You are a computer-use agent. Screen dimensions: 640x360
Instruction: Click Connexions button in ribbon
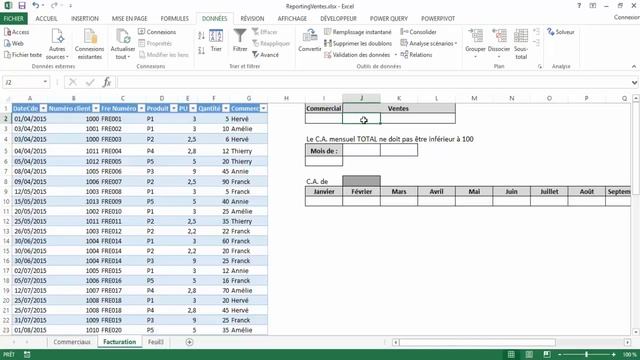pos(157,32)
